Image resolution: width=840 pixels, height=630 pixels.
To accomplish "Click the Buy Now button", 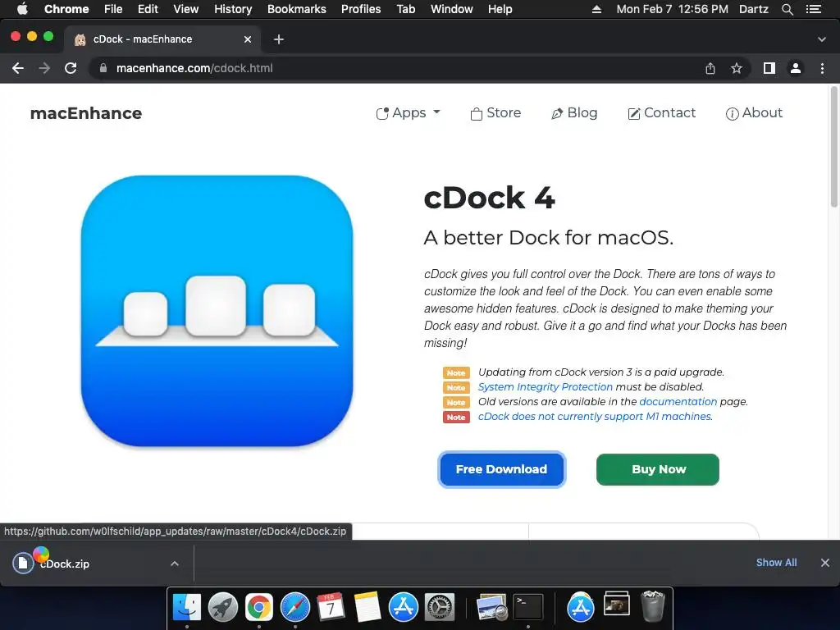I will 657,469.
